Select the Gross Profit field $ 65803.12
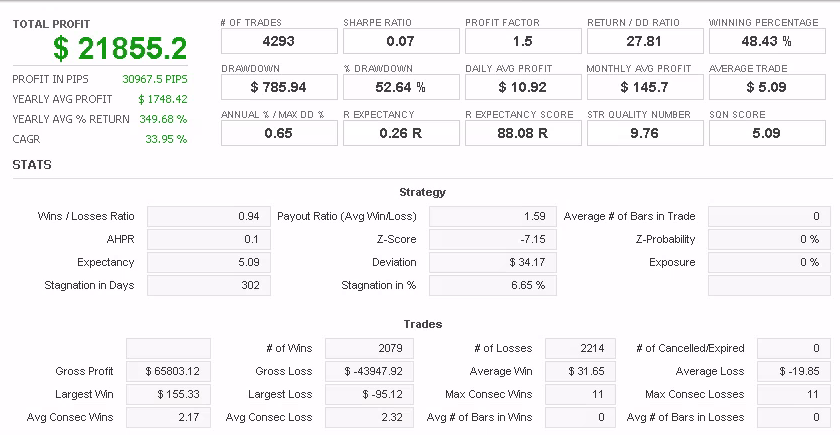Image resolution: width=840 pixels, height=435 pixels. [168, 371]
